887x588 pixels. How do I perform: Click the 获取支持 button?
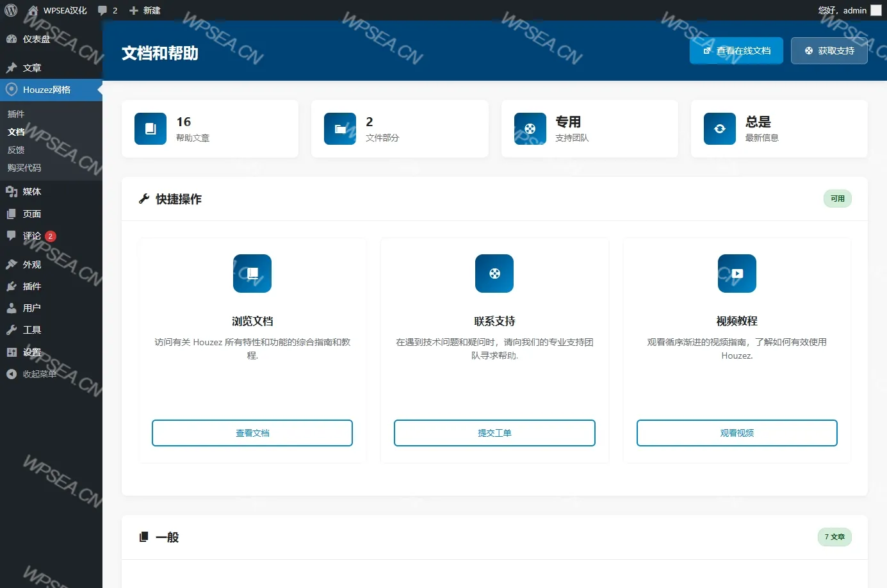pyautogui.click(x=829, y=51)
